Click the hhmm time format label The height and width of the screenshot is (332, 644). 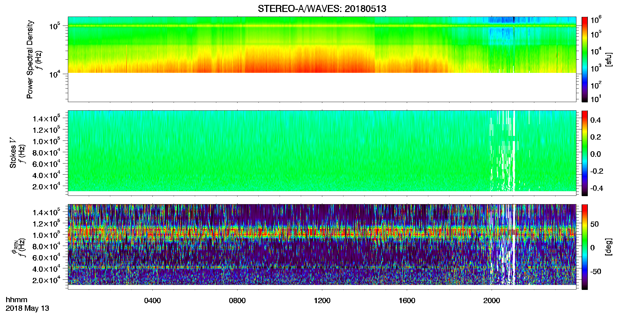[x=17, y=300]
